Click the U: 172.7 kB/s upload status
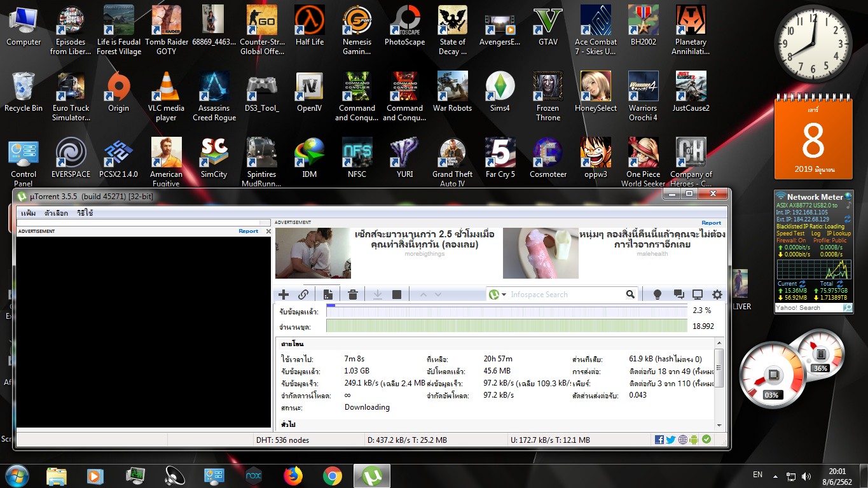 tap(550, 440)
